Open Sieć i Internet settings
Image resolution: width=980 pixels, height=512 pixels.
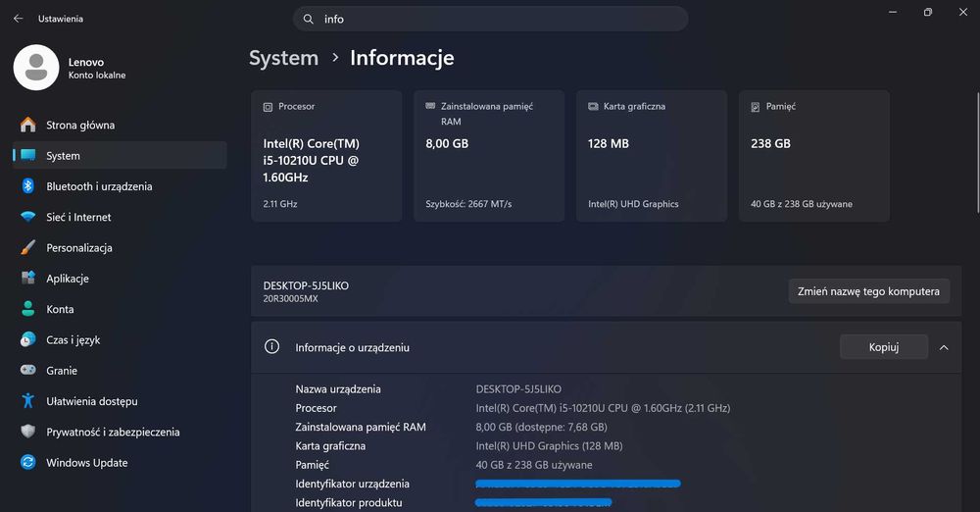(x=120, y=217)
